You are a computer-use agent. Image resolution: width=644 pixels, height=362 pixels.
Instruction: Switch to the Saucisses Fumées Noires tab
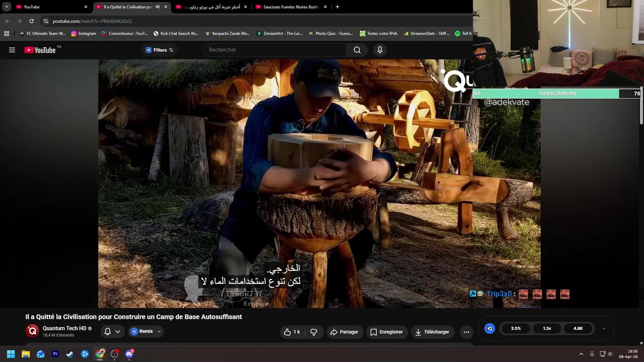[x=291, y=7]
